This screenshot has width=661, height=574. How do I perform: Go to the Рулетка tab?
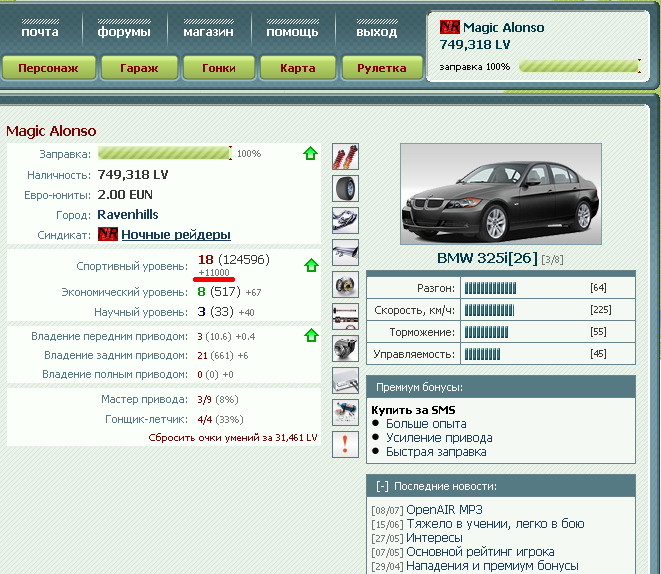tap(382, 68)
